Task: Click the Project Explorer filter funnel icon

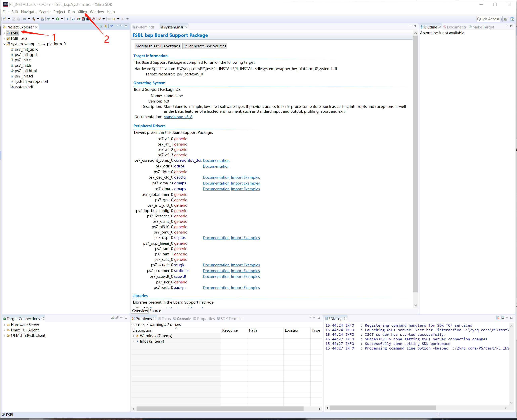Action: (112, 26)
